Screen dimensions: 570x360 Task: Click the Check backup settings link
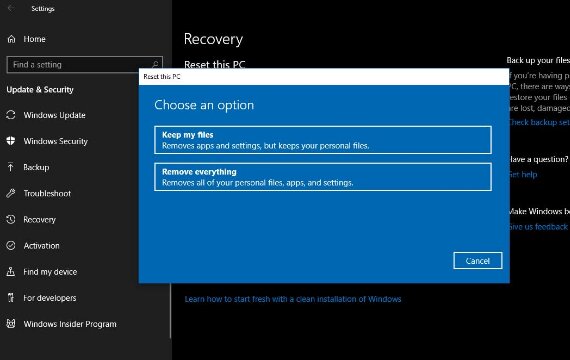pos(539,122)
